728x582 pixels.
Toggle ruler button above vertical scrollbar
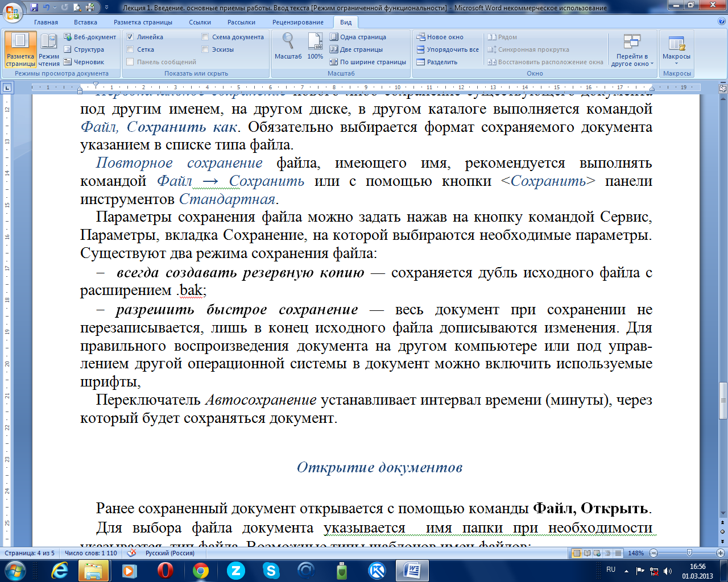(723, 88)
